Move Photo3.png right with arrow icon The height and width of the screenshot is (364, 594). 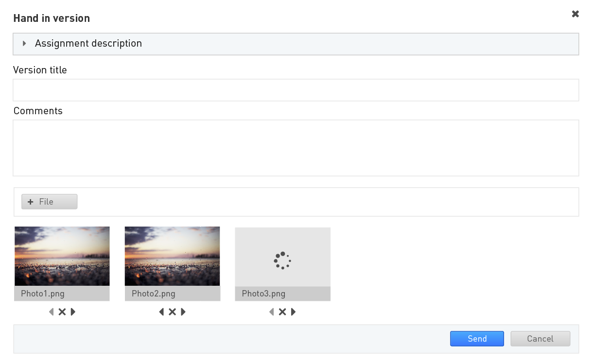pos(293,312)
